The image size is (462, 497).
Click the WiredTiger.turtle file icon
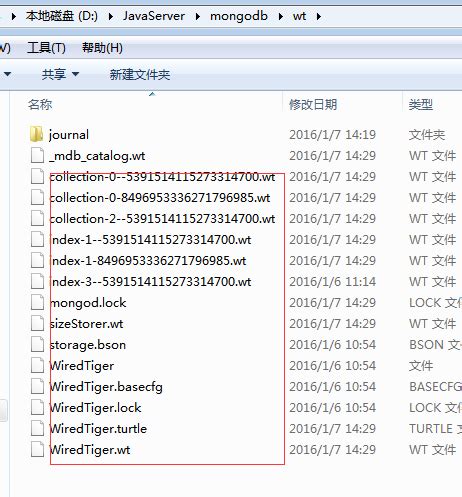point(37,428)
